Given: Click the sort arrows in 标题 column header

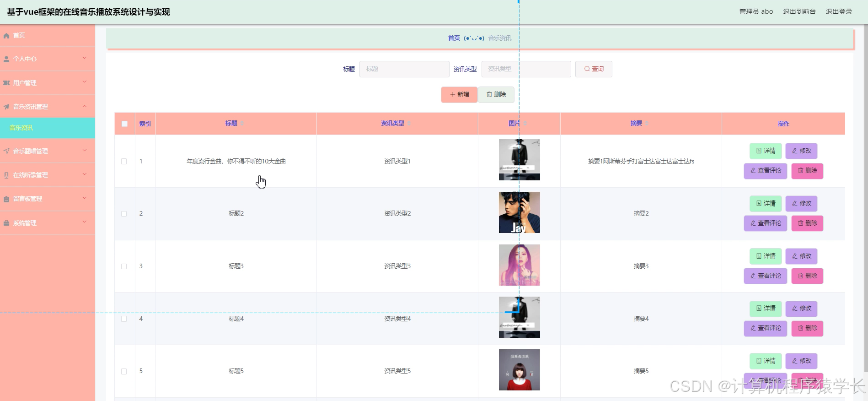Looking at the screenshot, I should coord(242,124).
